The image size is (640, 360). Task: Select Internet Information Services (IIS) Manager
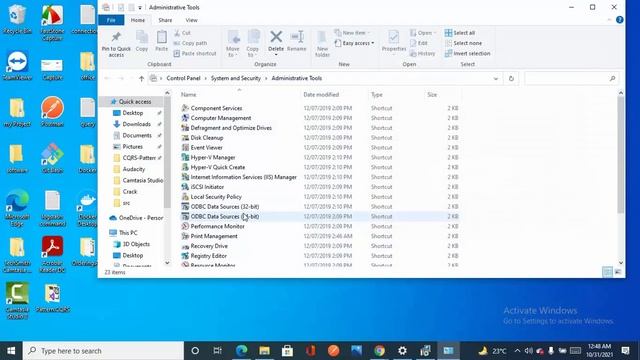244,177
